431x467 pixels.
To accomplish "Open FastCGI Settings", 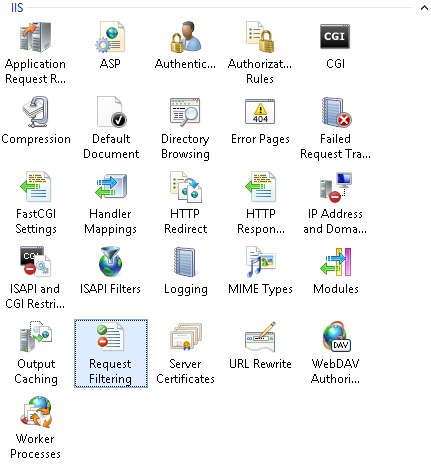I will 36,203.
